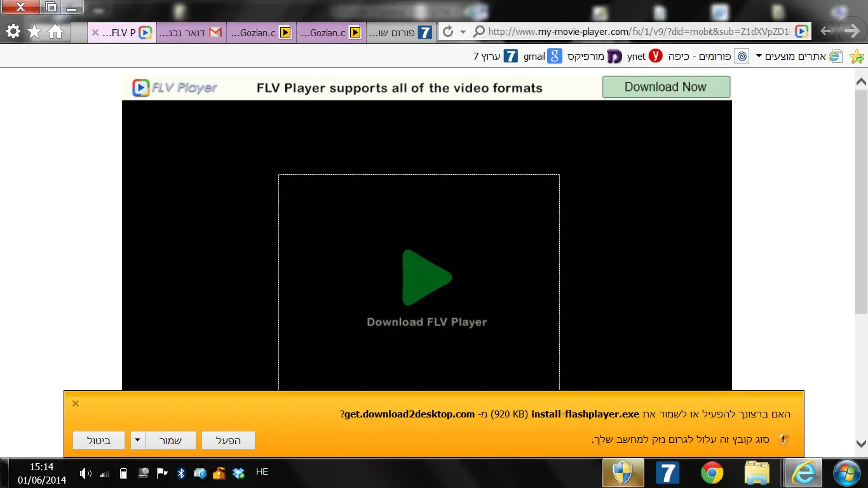The image size is (868, 488).
Task: Open the IE Tools gear icon
Action: pyautogui.click(x=13, y=31)
